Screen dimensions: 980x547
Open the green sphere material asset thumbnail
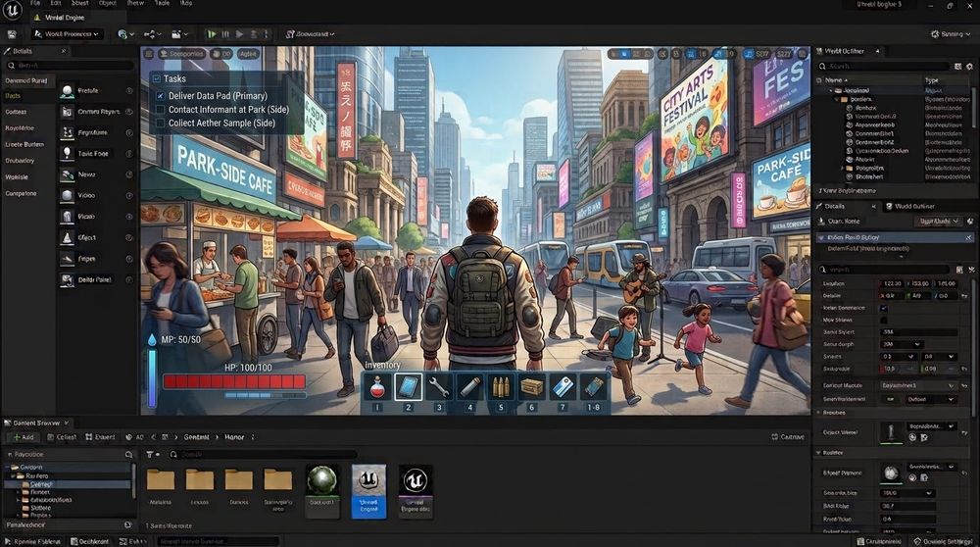[322, 491]
